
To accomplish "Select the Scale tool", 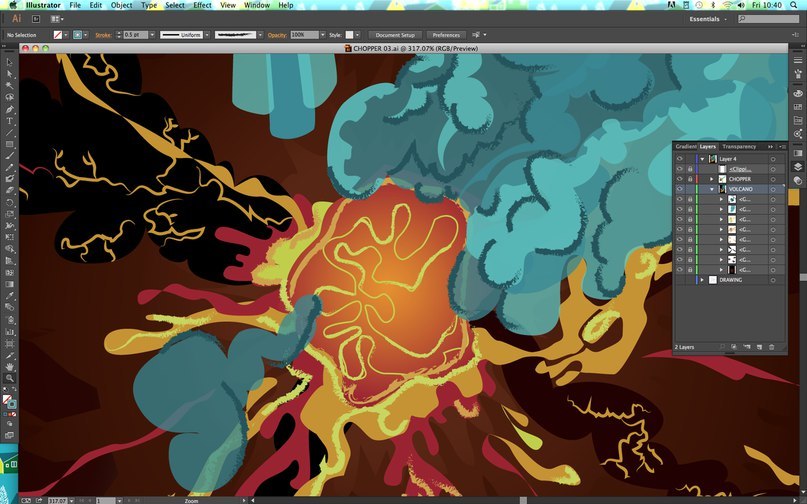I will click(x=9, y=214).
